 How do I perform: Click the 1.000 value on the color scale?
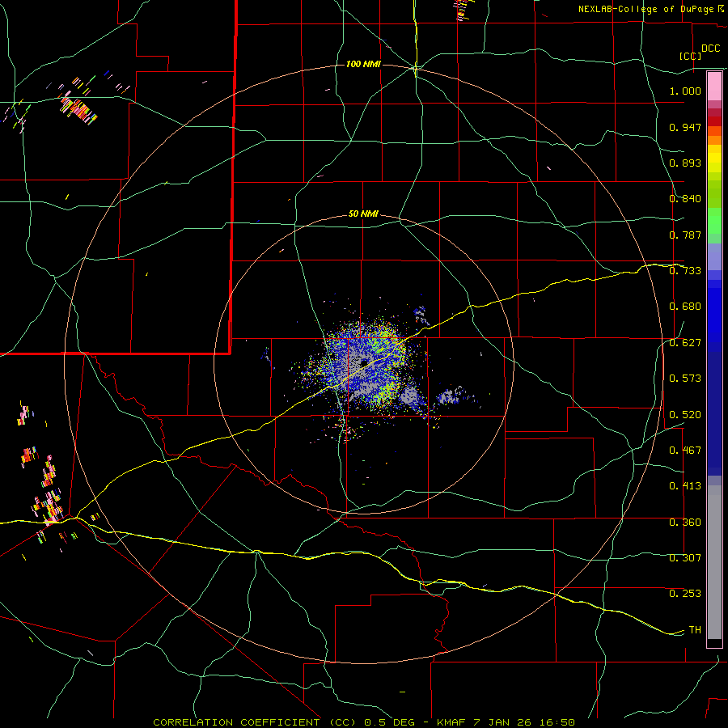(x=685, y=91)
